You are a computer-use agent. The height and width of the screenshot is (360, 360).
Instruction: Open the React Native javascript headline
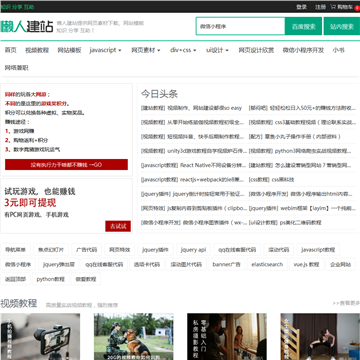pyautogui.click(x=193, y=165)
